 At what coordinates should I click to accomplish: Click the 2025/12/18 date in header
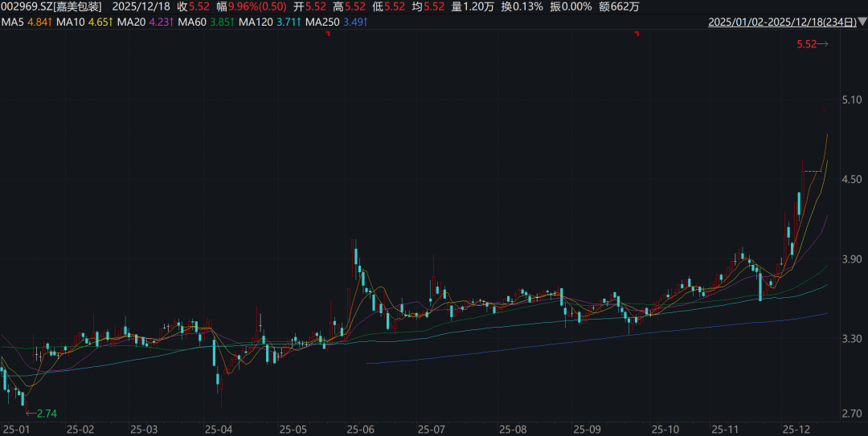[x=140, y=6]
